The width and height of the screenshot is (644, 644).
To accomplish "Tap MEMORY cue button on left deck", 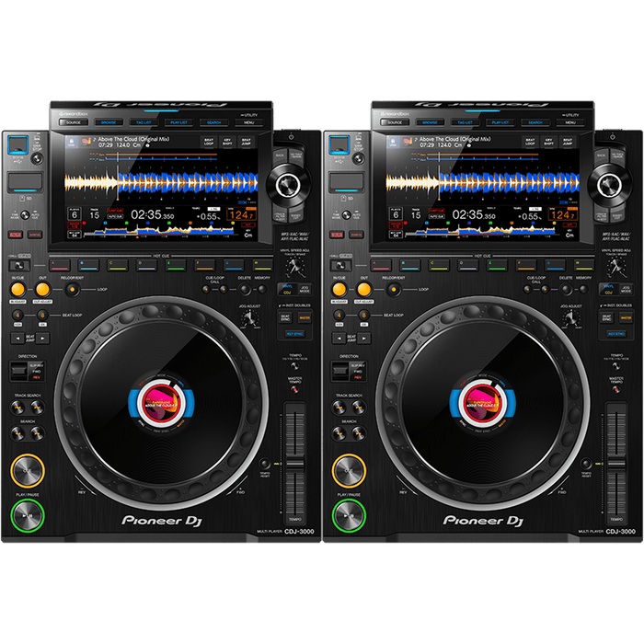I will click(x=262, y=290).
